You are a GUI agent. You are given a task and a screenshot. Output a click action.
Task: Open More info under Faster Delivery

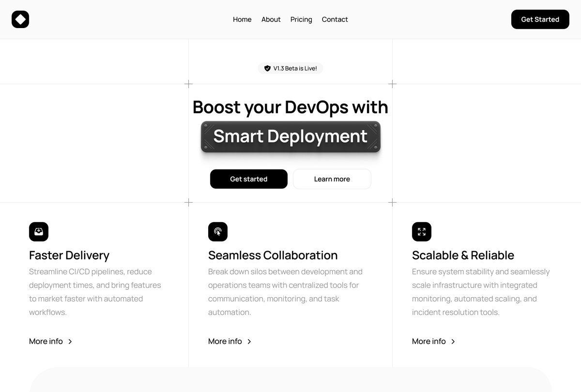click(x=51, y=341)
